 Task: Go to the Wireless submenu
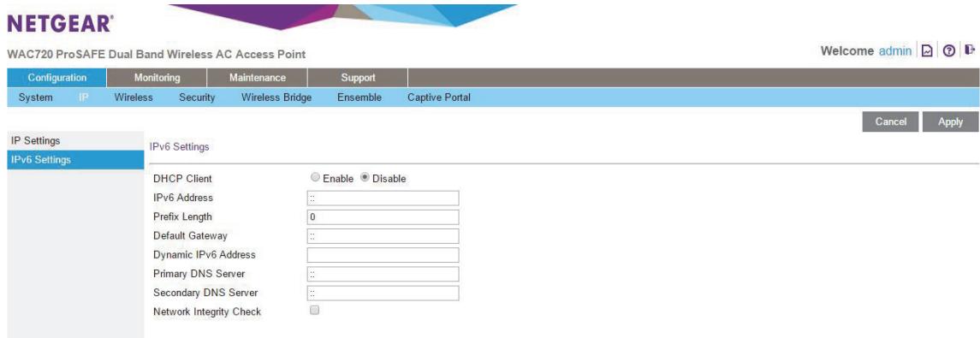coord(134,98)
